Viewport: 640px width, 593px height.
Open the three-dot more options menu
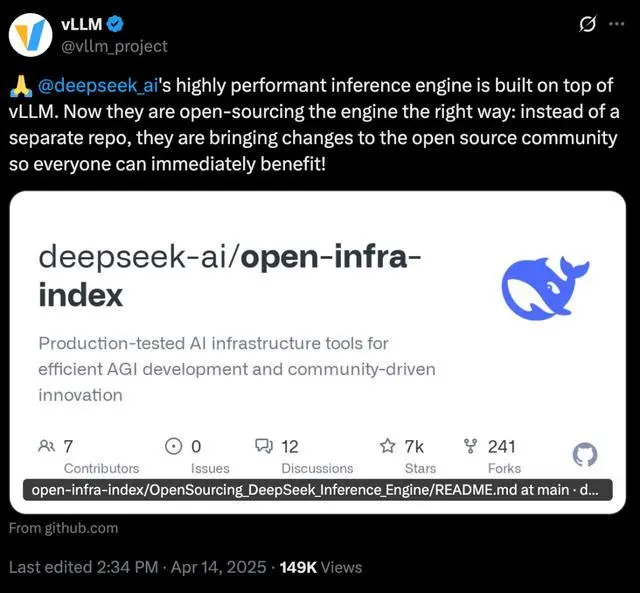click(617, 24)
